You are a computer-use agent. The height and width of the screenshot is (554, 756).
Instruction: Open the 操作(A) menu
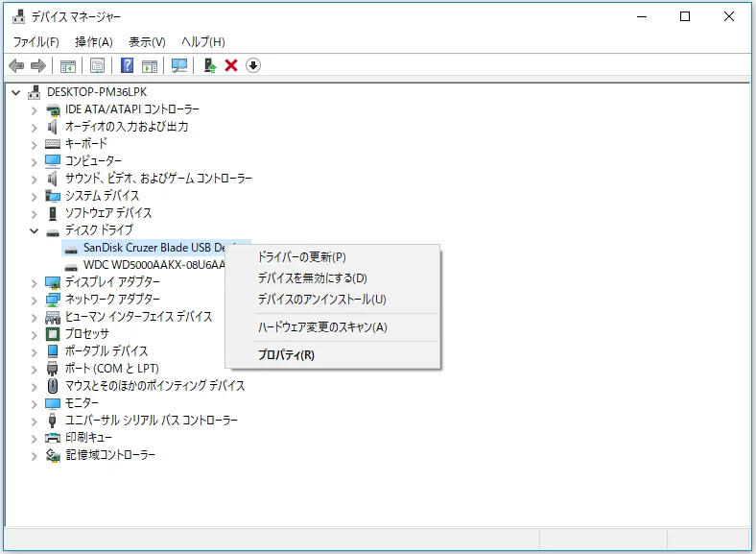pos(93,42)
